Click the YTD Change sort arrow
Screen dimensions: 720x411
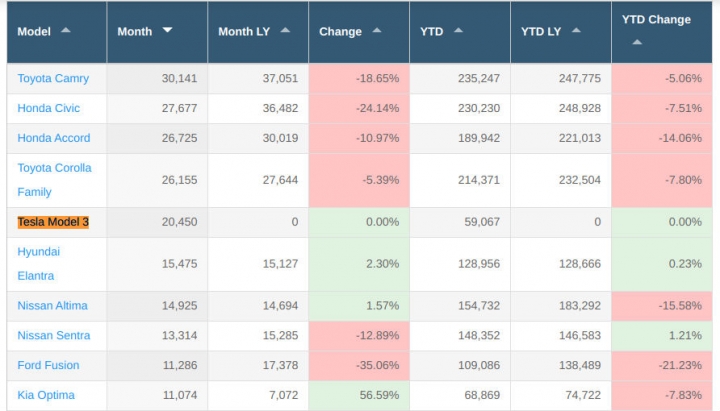[x=637, y=42]
